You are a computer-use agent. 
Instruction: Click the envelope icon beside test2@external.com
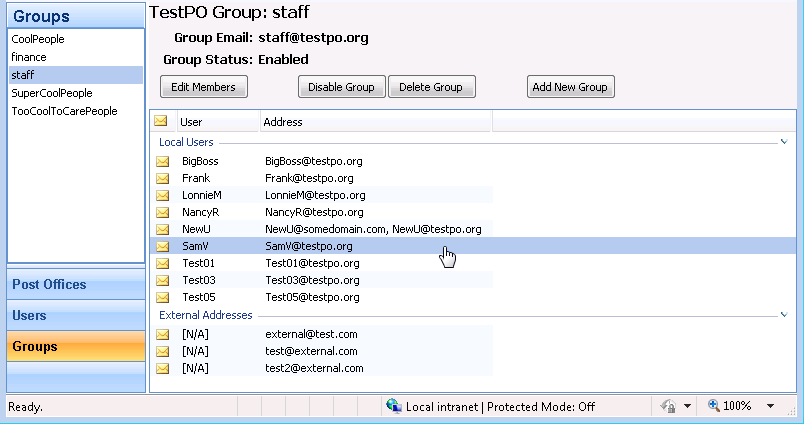tap(163, 368)
